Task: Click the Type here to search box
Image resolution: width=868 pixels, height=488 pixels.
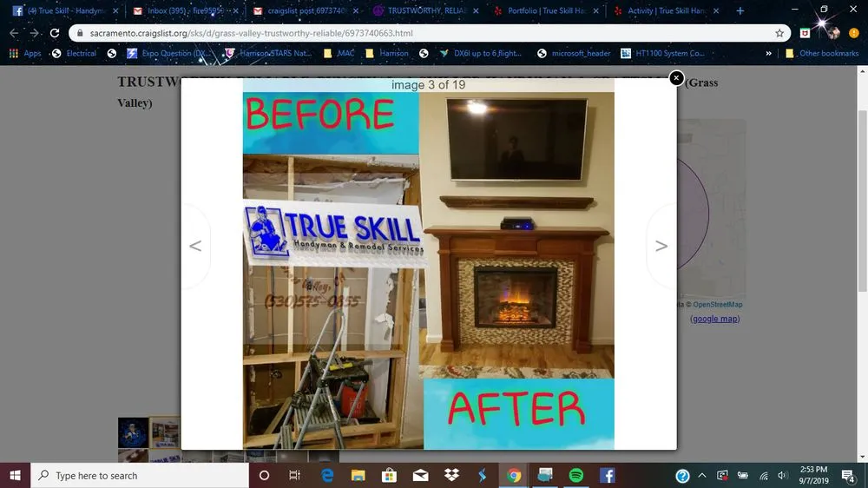Action: tap(140, 475)
